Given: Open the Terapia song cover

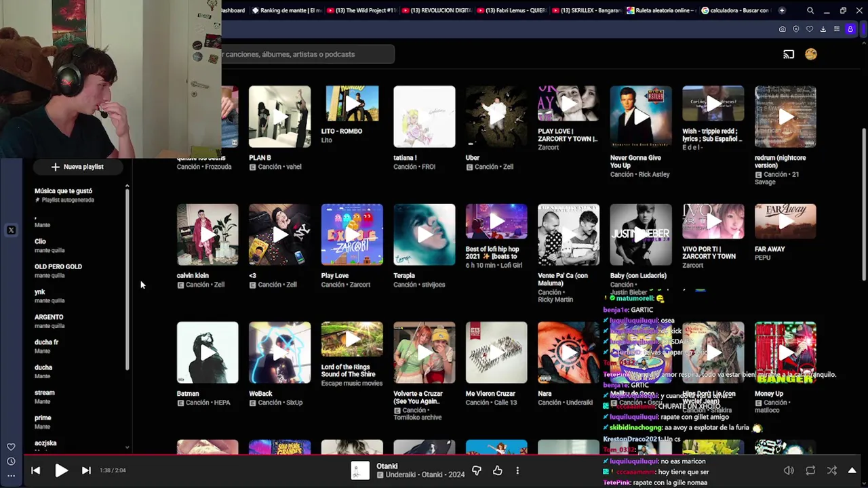Looking at the screenshot, I should pyautogui.click(x=425, y=235).
